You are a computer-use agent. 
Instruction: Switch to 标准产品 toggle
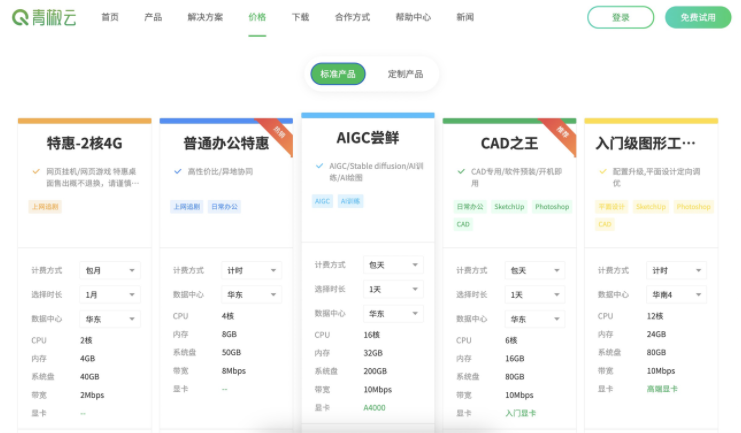tap(338, 74)
